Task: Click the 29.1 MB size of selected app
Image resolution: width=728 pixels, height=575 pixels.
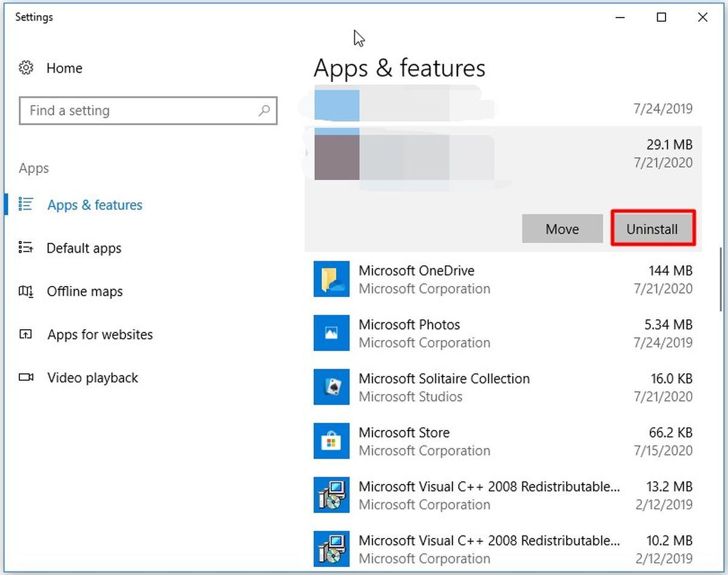Action: tap(669, 145)
